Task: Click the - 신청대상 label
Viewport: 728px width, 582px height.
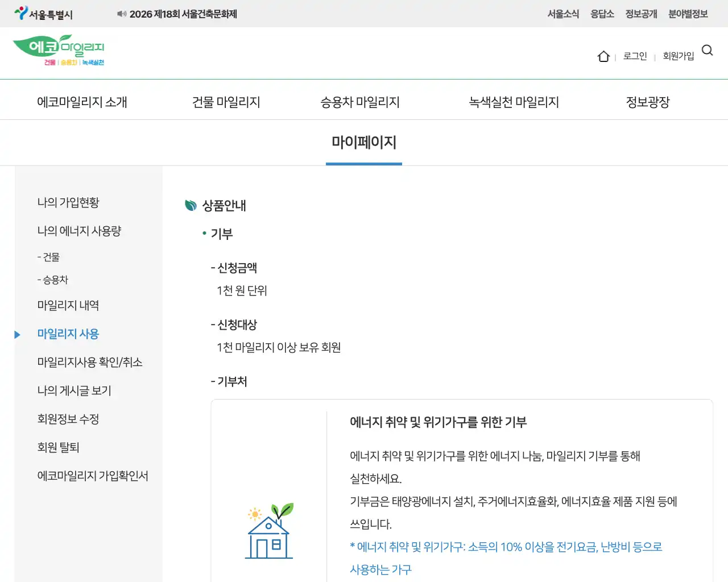Action: (234, 325)
